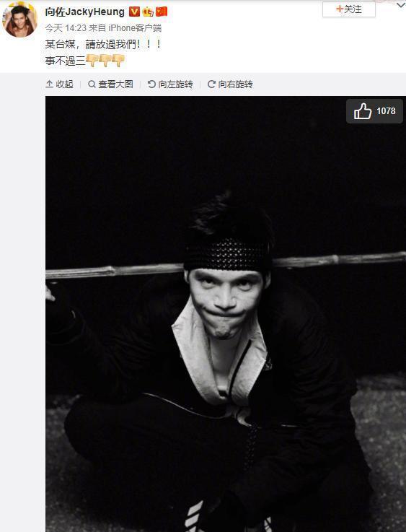This screenshot has height=532, width=406.
Task: Like the photo with thumbs-up icon
Action: pyautogui.click(x=362, y=111)
